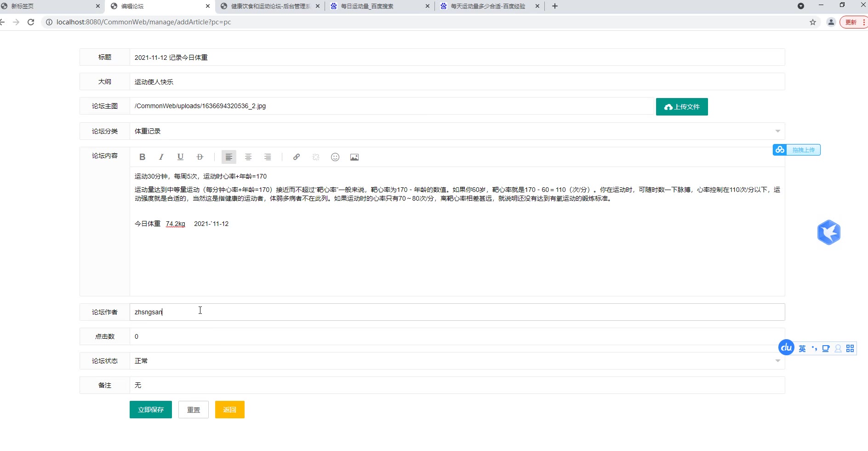
Task: Switch input language via 英 icon
Action: pyautogui.click(x=802, y=349)
